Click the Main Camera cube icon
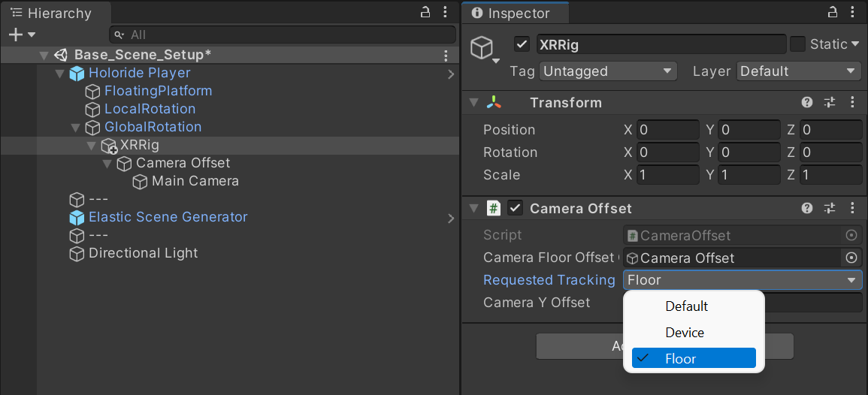Image resolution: width=868 pixels, height=395 pixels. click(x=140, y=182)
